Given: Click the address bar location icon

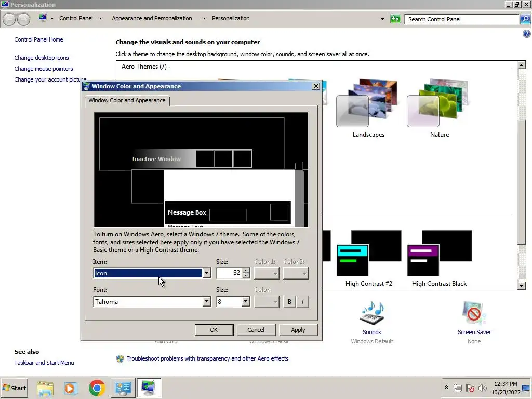Looking at the screenshot, I should click(x=43, y=18).
